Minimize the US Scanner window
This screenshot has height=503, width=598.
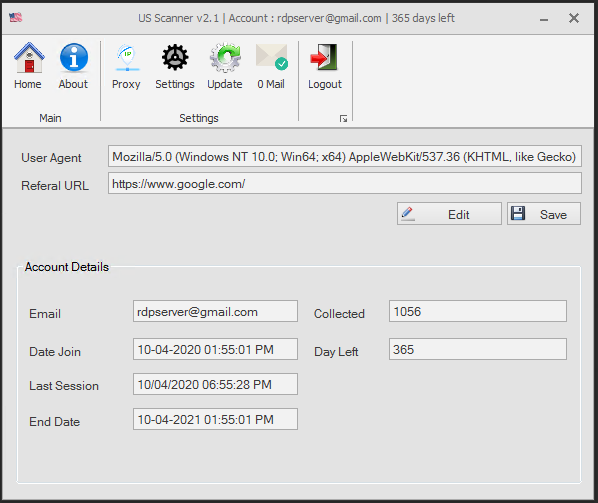(x=544, y=19)
